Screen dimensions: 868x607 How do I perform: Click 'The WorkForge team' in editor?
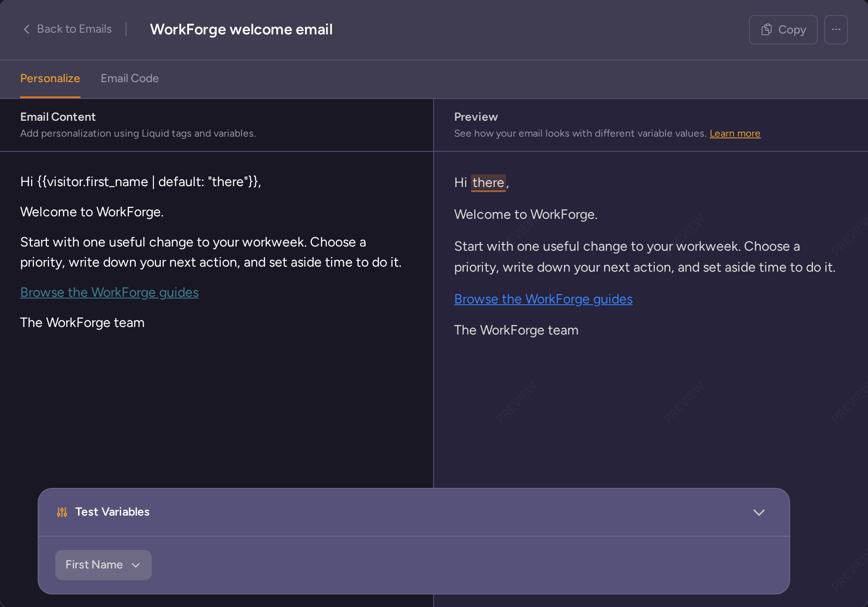coord(82,322)
